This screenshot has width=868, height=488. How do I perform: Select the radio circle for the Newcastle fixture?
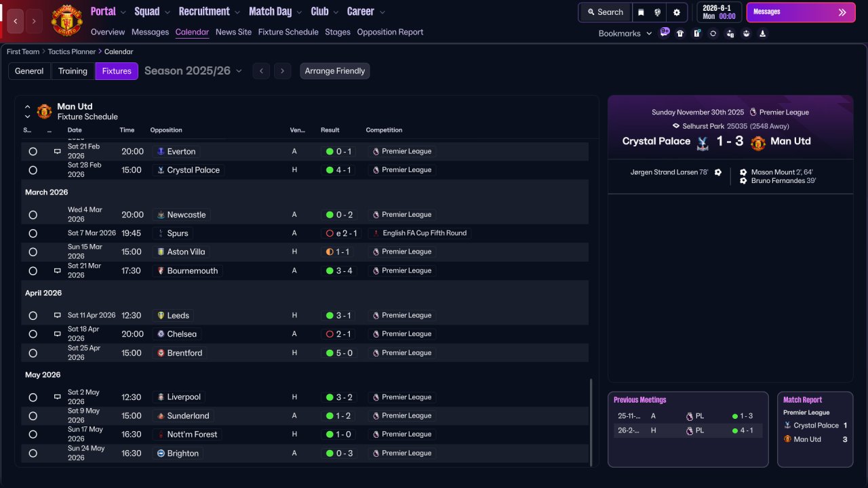33,215
